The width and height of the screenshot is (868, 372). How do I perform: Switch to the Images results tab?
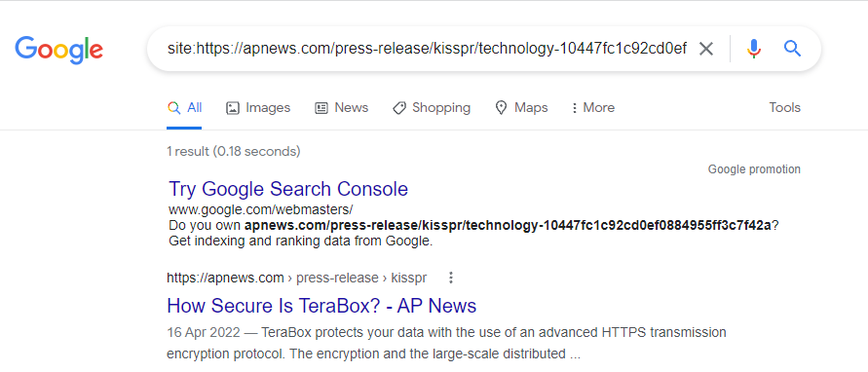(x=258, y=107)
